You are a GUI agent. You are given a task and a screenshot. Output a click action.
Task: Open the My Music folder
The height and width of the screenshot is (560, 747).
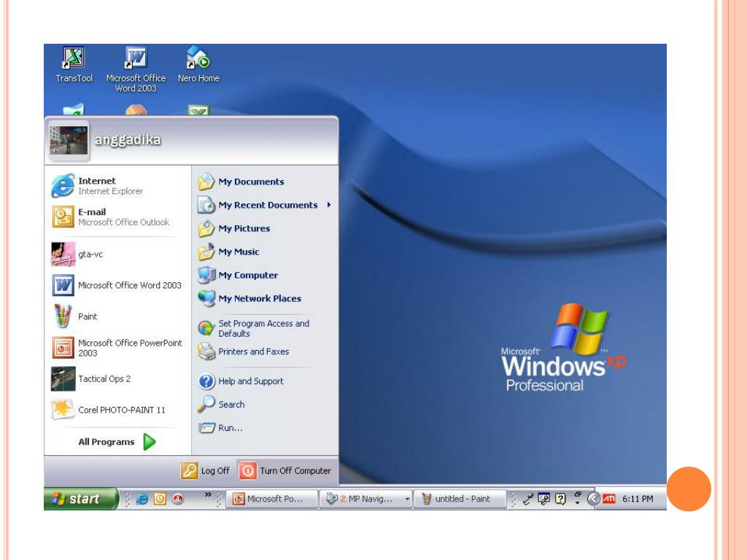click(x=265, y=252)
